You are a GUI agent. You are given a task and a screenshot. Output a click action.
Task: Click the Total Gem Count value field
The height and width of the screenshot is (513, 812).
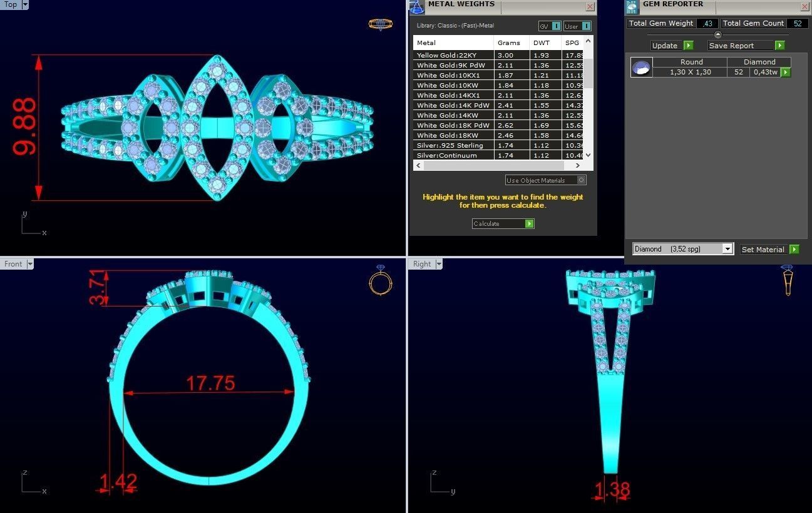(x=797, y=23)
